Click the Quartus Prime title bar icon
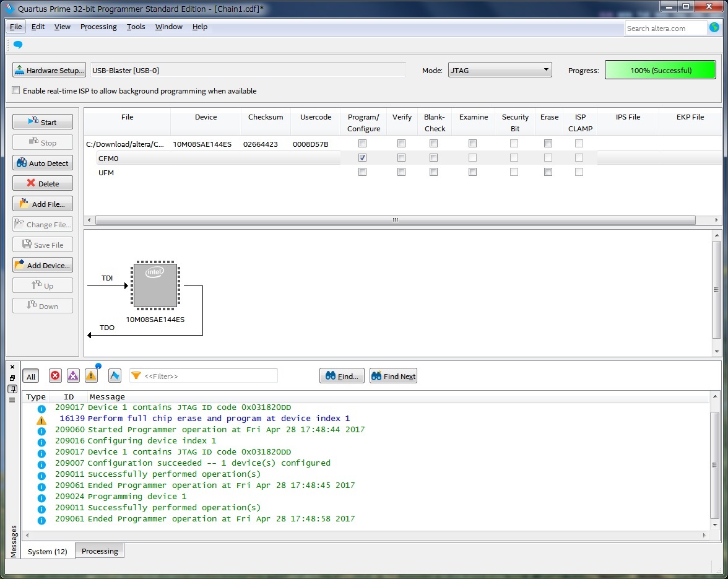 click(9, 9)
